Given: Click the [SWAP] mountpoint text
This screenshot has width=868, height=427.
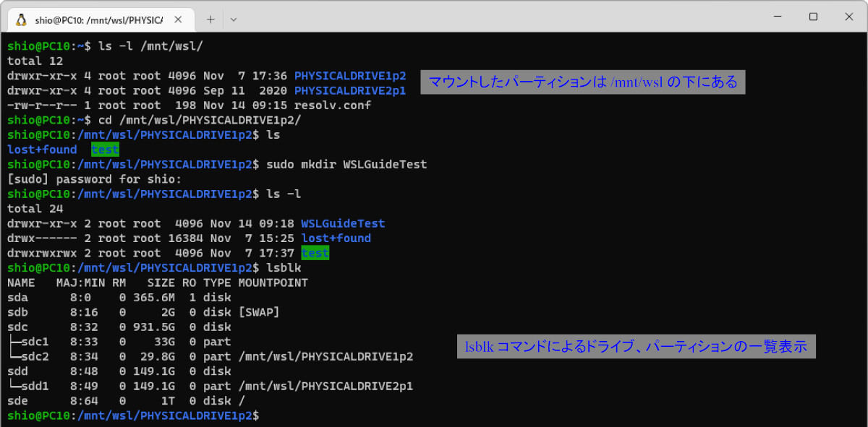Looking at the screenshot, I should coord(259,312).
